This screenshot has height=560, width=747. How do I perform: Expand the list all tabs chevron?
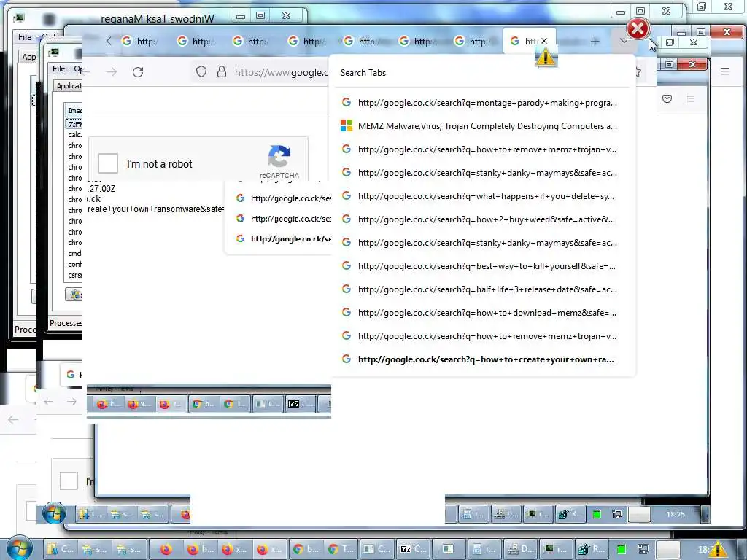[x=623, y=42]
